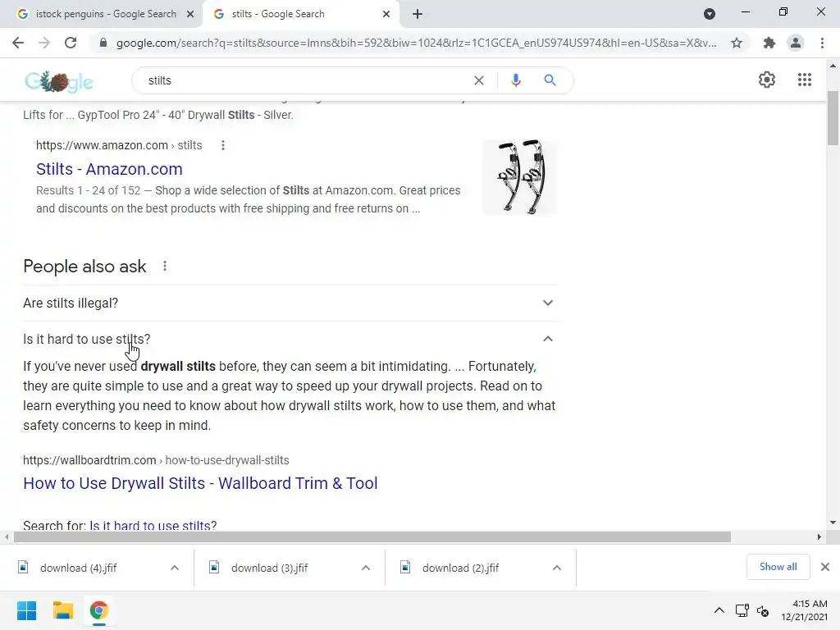This screenshot has width=840, height=630.
Task: Click the scroll-left arrow at bottom
Action: click(x=7, y=536)
